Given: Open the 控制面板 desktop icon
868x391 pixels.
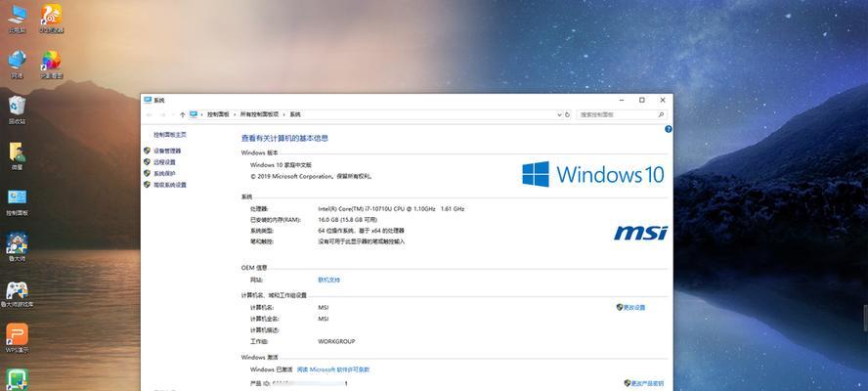Looking at the screenshot, I should point(18,201).
